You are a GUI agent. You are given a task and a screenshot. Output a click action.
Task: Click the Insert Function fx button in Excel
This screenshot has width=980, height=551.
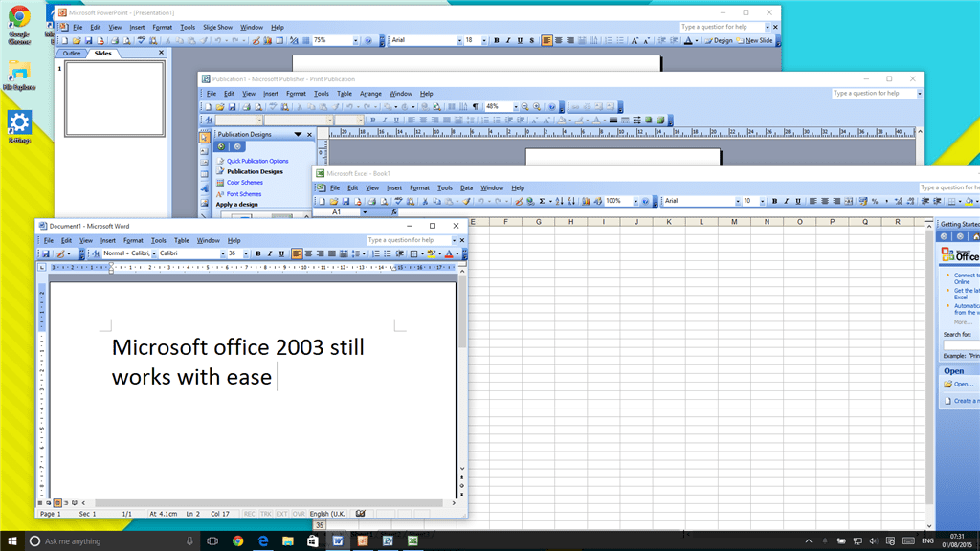coord(393,212)
